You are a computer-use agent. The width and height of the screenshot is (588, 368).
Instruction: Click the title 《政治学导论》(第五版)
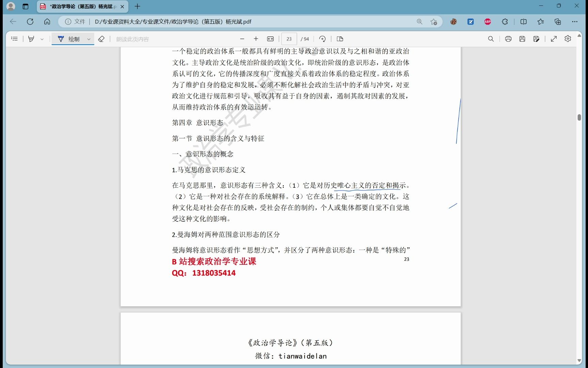290,343
